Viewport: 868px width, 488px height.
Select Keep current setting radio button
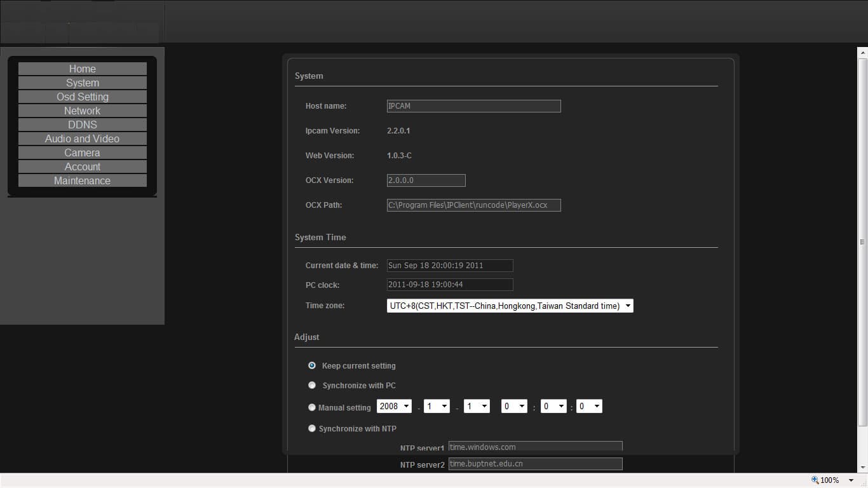coord(312,365)
